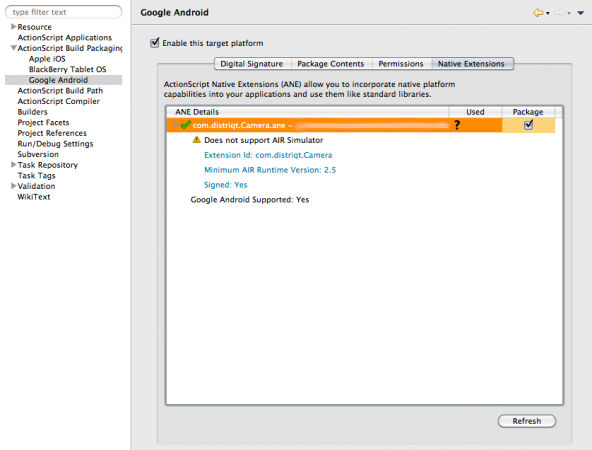Click the yellow warning icon for AIR Simulator
Viewport: 592px width, 450px height.
pos(196,140)
